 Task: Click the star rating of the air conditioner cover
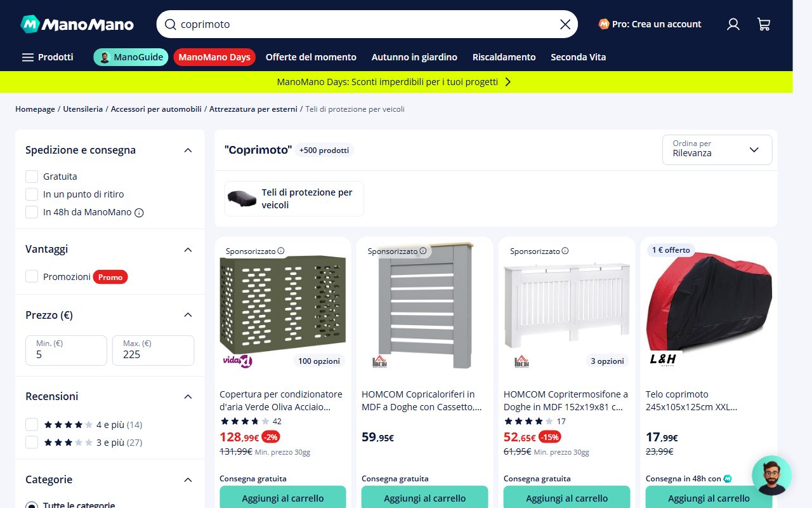click(x=244, y=421)
